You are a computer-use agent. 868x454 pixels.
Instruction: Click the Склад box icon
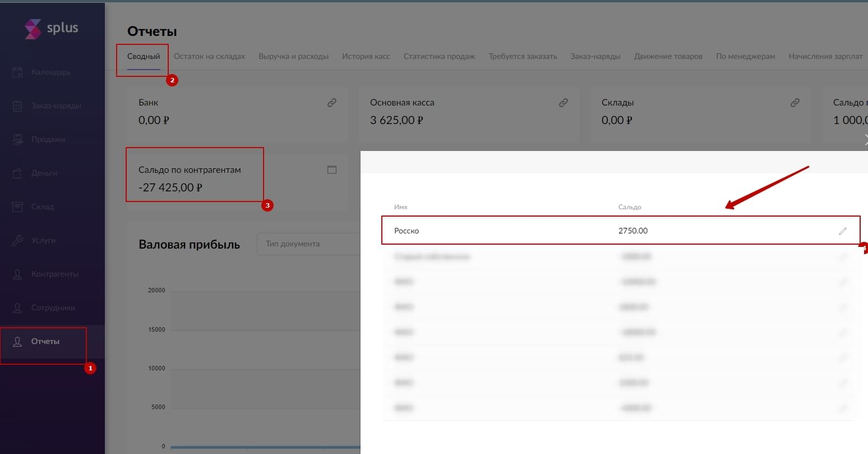coord(17,207)
